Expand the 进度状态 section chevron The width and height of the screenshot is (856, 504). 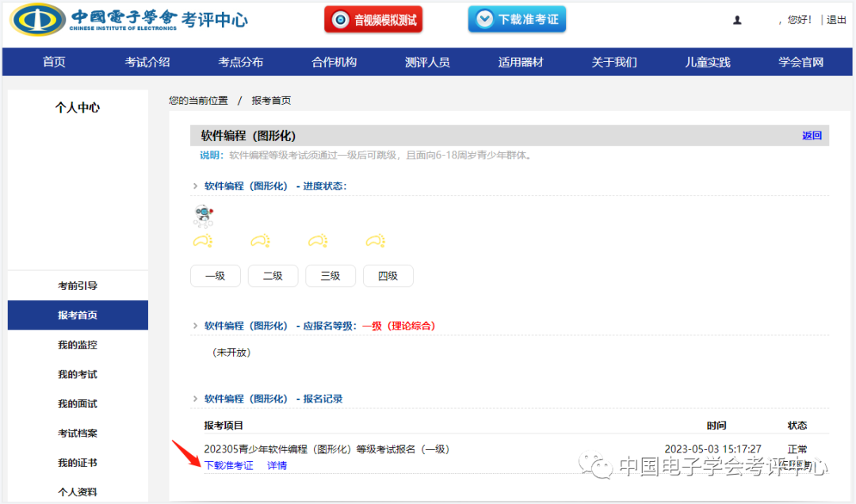pos(195,186)
